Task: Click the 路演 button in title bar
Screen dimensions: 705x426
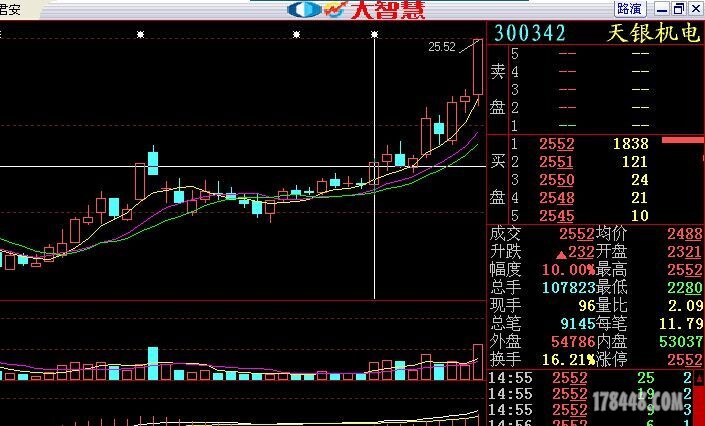Action: 630,9
